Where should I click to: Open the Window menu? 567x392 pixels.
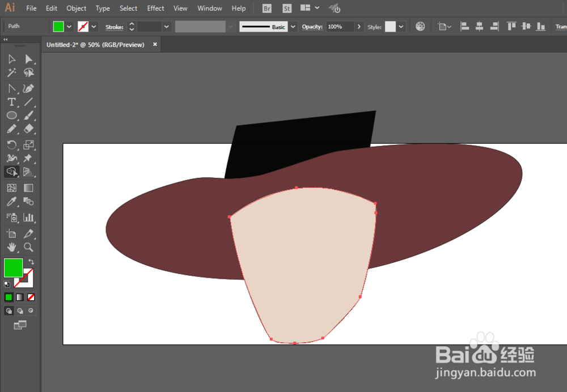click(210, 8)
